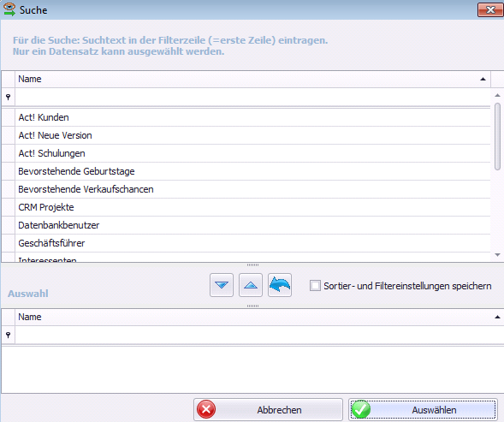The image size is (504, 422).
Task: Sort Auswahl list by Name column header
Action: 259,318
